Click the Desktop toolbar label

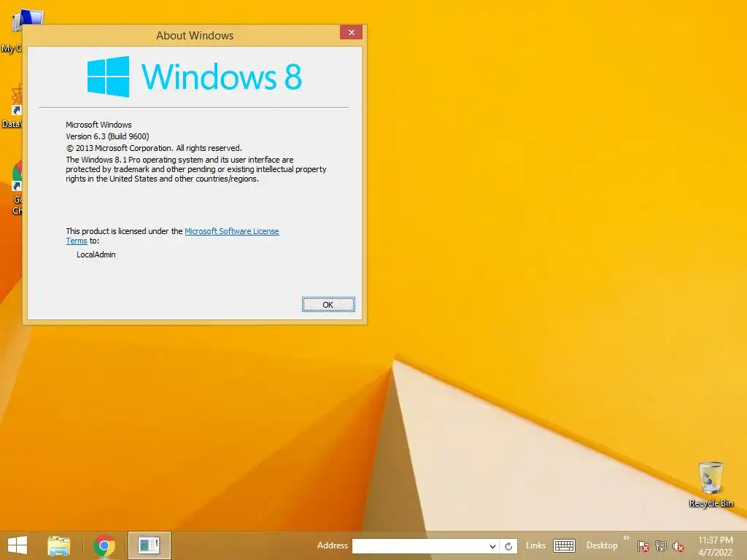[602, 545]
